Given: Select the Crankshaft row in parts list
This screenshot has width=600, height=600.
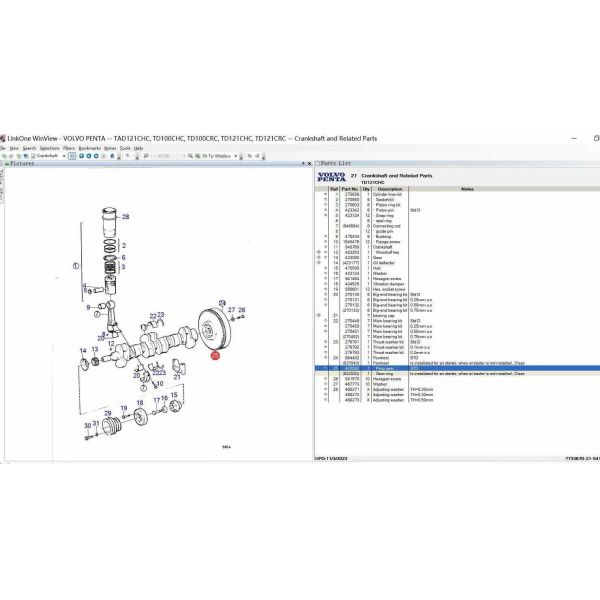Looking at the screenshot, I should click(x=457, y=247).
